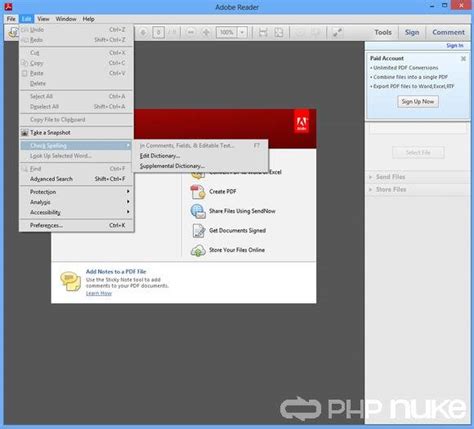Click the Unlimited PDF Conversions bullet
The height and width of the screenshot is (429, 474).
404,68
